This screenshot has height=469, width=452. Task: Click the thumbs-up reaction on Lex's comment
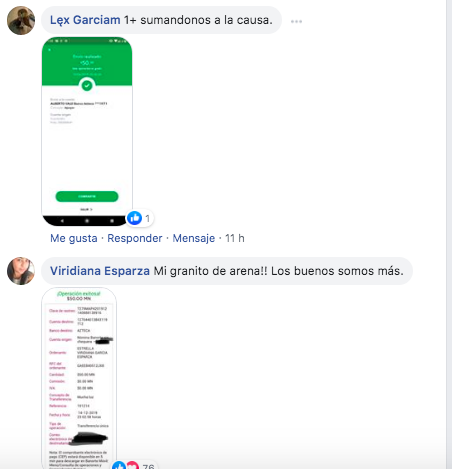pyautogui.click(x=135, y=218)
